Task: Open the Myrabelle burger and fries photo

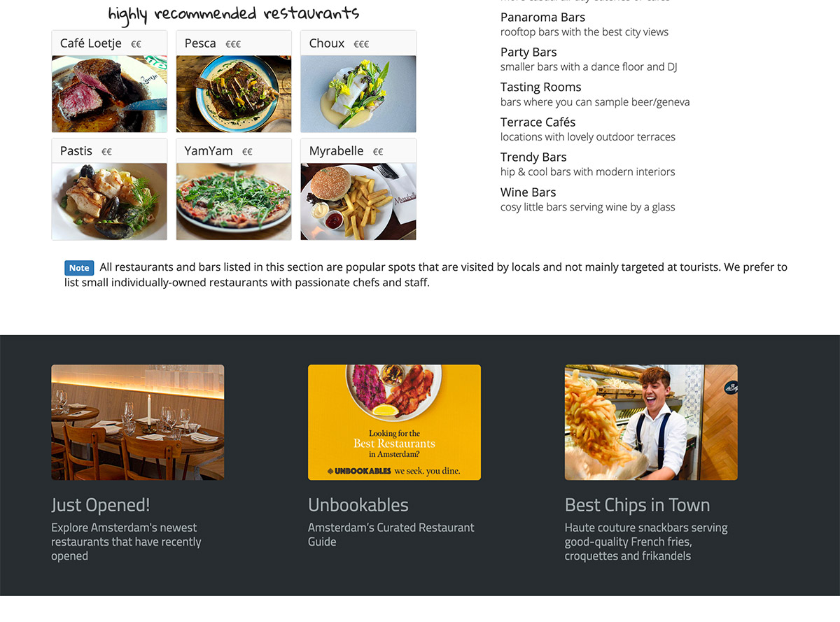Action: point(358,202)
